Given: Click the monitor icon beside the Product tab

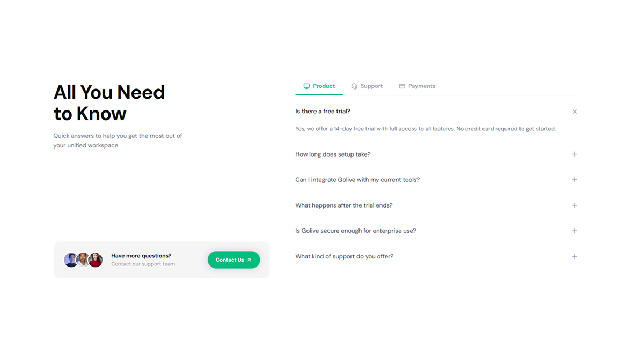Looking at the screenshot, I should 306,86.
